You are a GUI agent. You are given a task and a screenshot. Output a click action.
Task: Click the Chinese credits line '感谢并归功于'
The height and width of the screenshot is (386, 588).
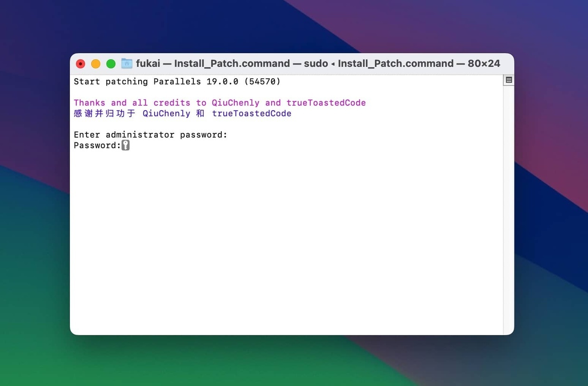(x=182, y=113)
